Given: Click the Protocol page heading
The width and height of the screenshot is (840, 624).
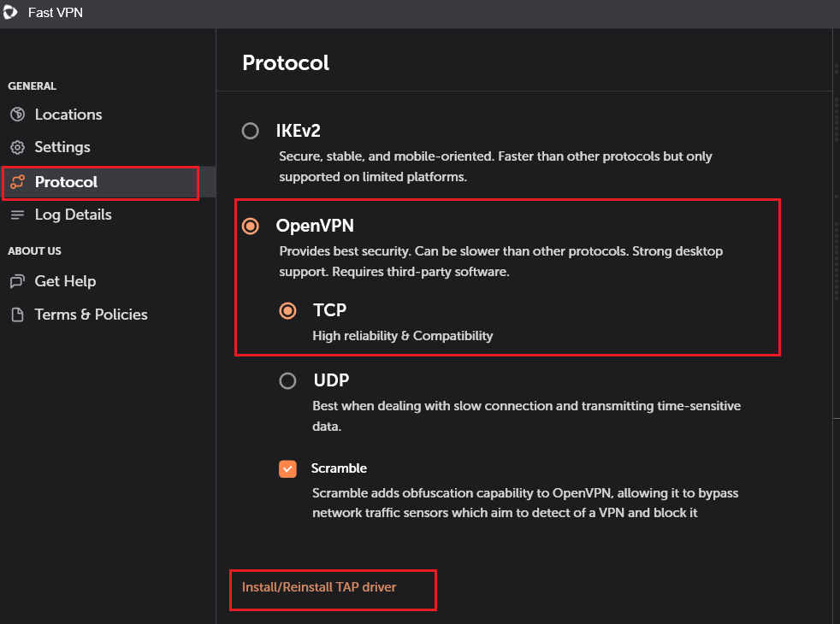Looking at the screenshot, I should [x=286, y=62].
